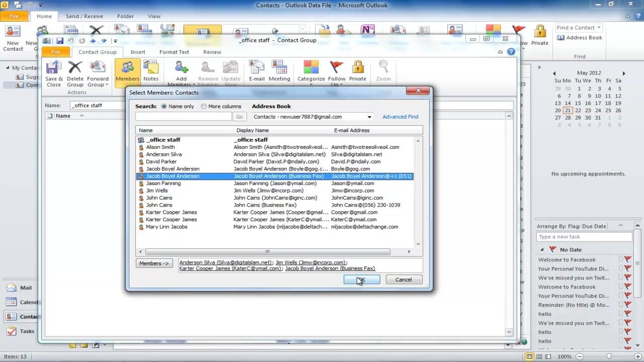The height and width of the screenshot is (362, 644).
Task: Click the E-mail icon in ribbon
Action: click(257, 71)
